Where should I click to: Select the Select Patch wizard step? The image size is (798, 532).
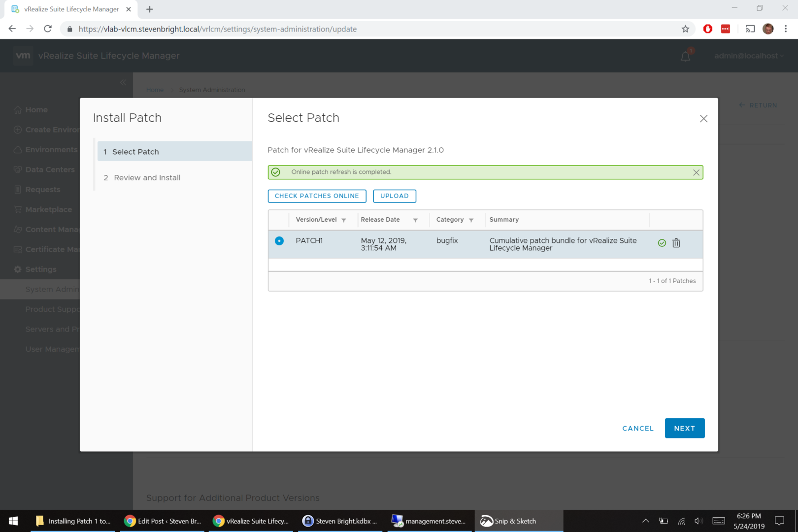pos(135,152)
